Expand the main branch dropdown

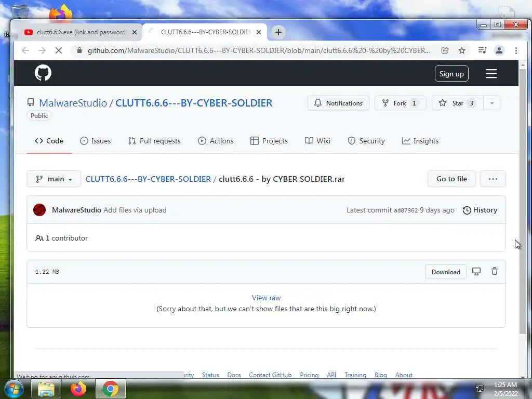(x=54, y=179)
